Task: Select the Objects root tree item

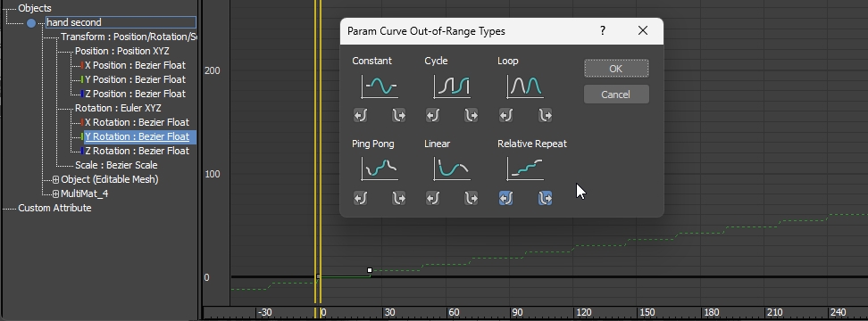Action: point(35,8)
